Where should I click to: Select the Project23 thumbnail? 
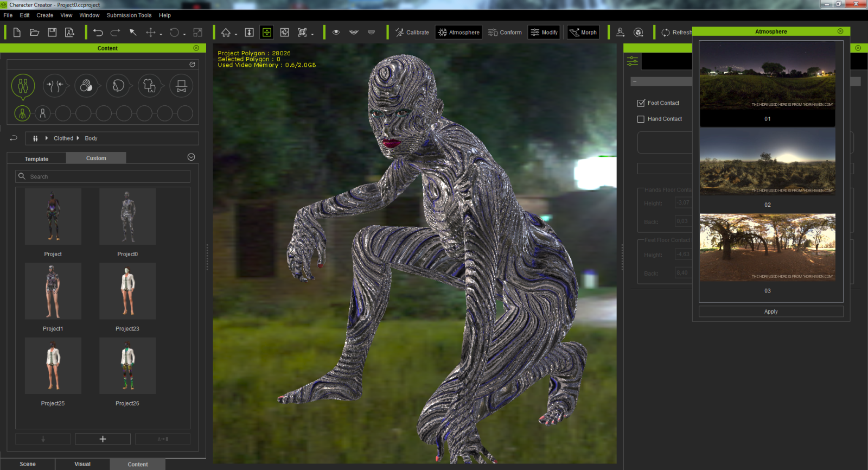point(127,291)
